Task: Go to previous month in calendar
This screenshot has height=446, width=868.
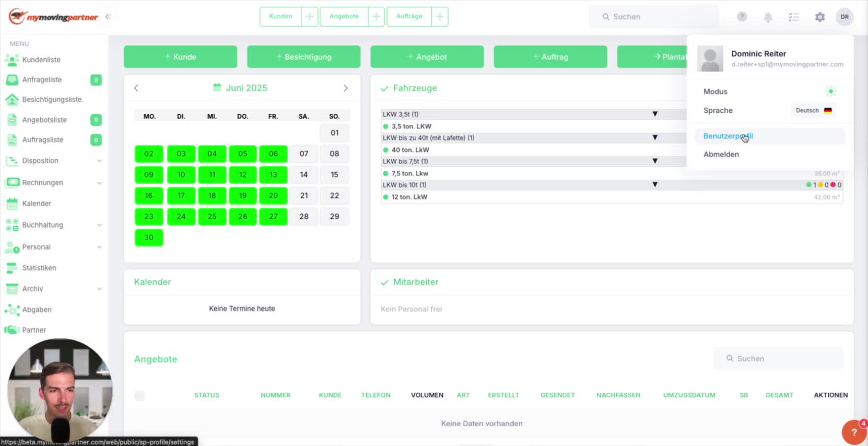Action: click(136, 88)
